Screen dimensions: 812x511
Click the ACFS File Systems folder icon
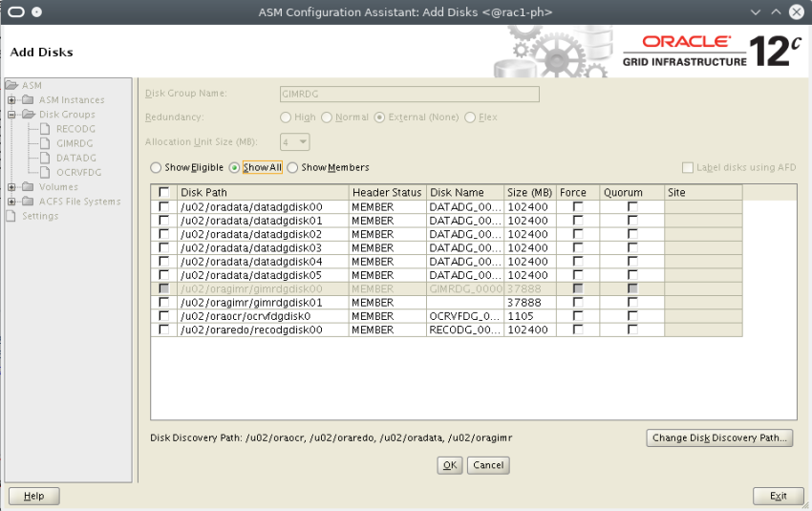coord(28,201)
